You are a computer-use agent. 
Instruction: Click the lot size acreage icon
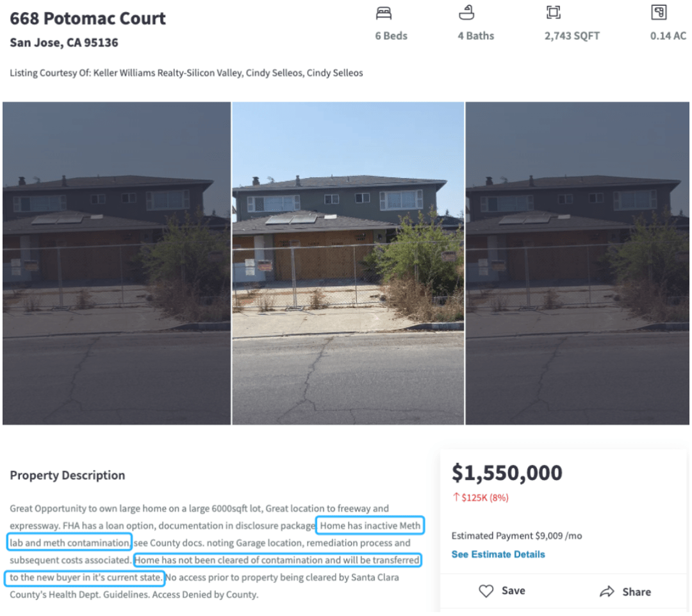click(x=659, y=13)
